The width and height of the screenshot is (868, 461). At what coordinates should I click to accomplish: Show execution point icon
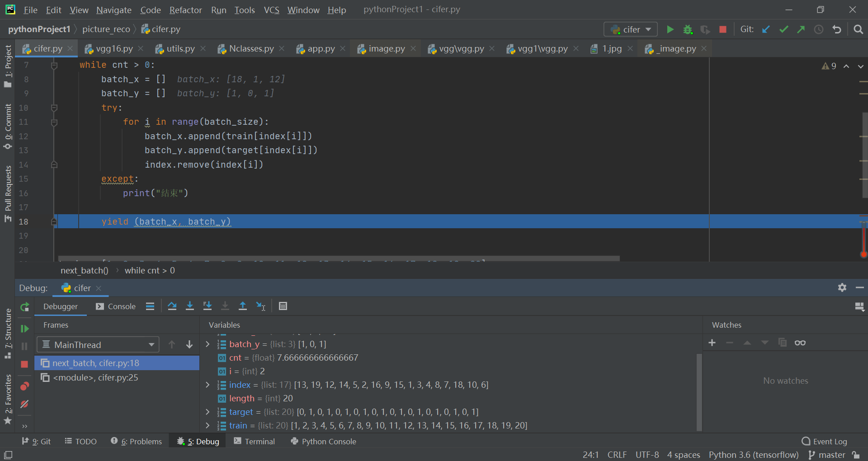[x=150, y=306]
